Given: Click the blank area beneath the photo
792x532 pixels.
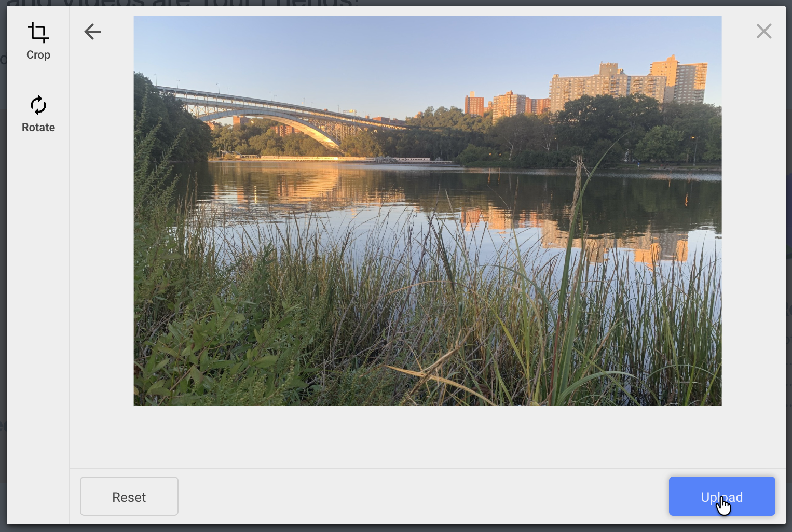Looking at the screenshot, I should [428, 437].
